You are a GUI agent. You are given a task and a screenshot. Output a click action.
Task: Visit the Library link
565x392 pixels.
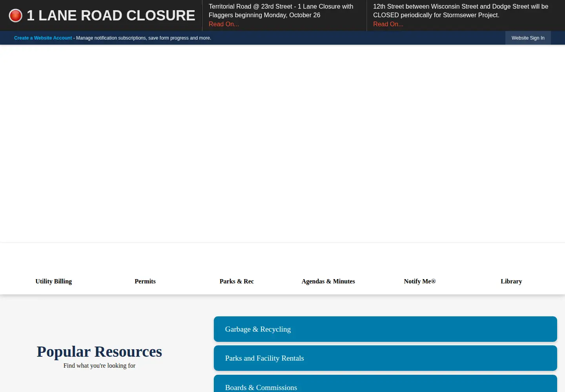click(x=511, y=281)
